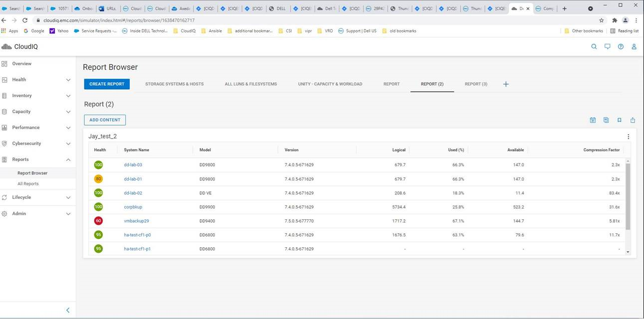This screenshot has width=644, height=323.
Task: Expand the Inventory section chevron
Action: (68, 96)
